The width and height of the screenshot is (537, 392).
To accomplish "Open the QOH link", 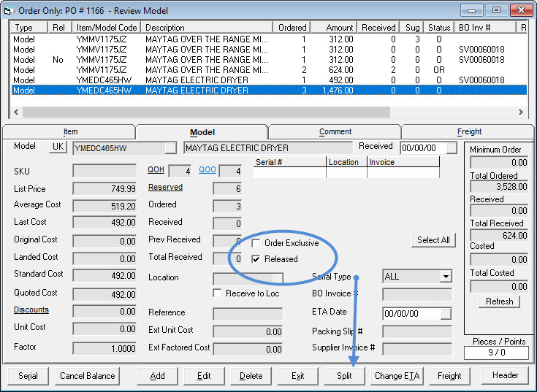I will 156,169.
